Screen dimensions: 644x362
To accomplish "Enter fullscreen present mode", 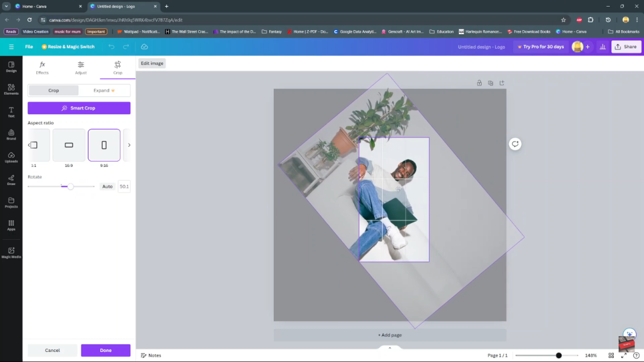I will click(624, 355).
